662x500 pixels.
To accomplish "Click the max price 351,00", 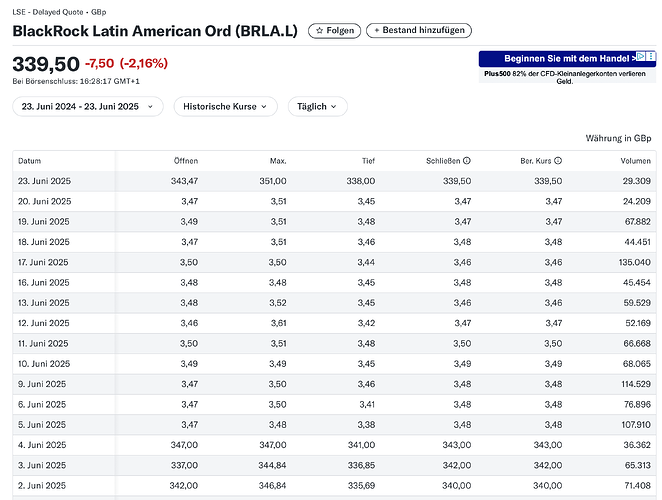I will (273, 181).
